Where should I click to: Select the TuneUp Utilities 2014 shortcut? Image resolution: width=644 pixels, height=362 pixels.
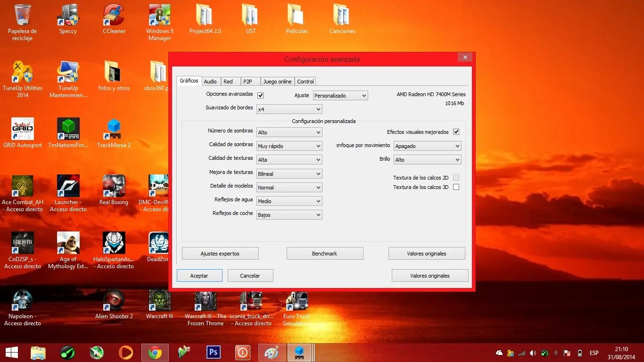[x=23, y=79]
